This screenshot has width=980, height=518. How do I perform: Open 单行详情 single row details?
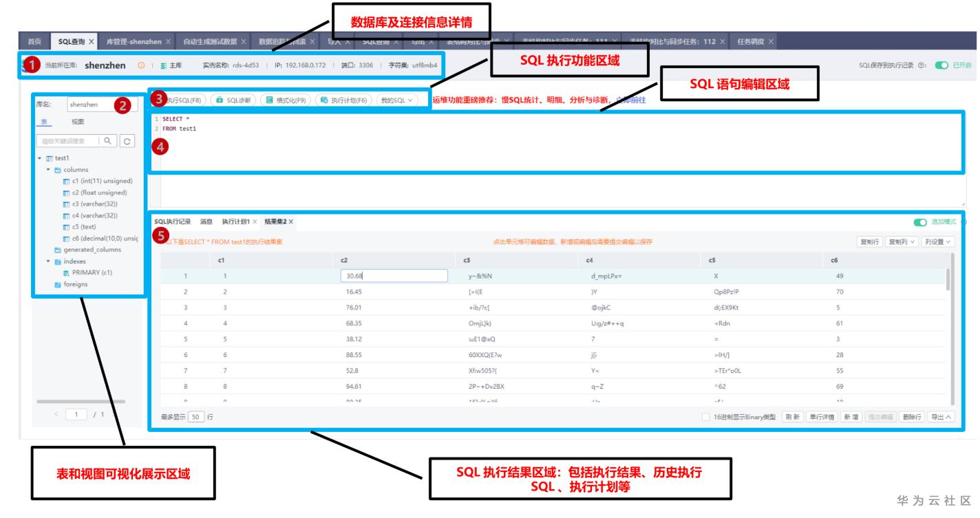822,417
